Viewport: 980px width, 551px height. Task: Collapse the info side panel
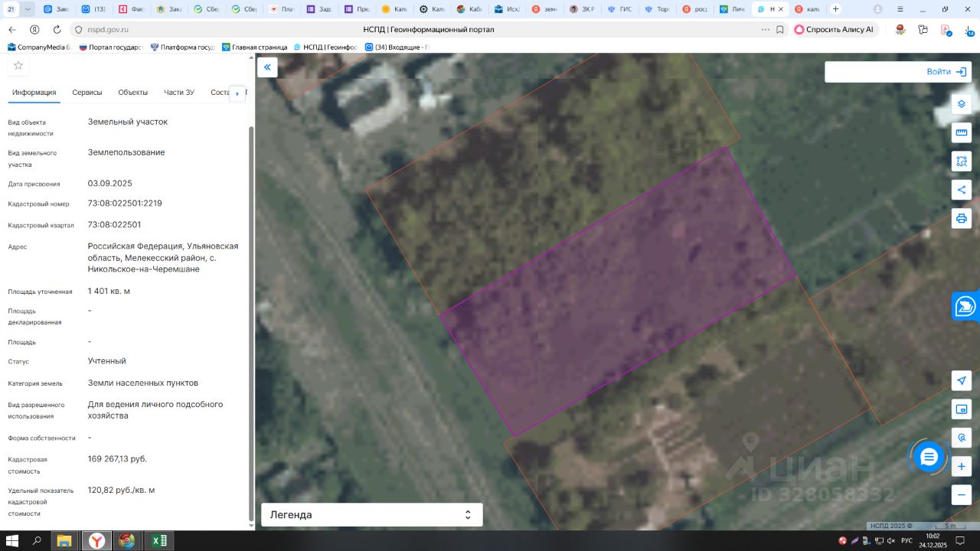coord(267,67)
